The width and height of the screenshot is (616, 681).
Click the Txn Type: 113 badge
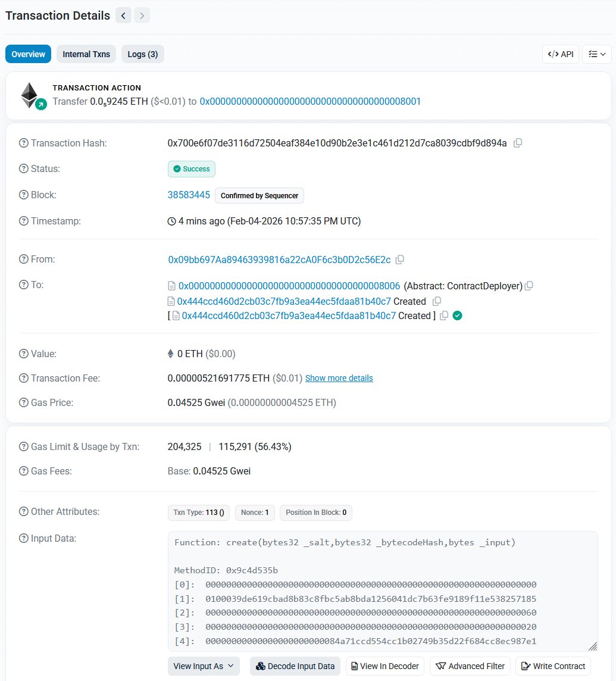[198, 513]
